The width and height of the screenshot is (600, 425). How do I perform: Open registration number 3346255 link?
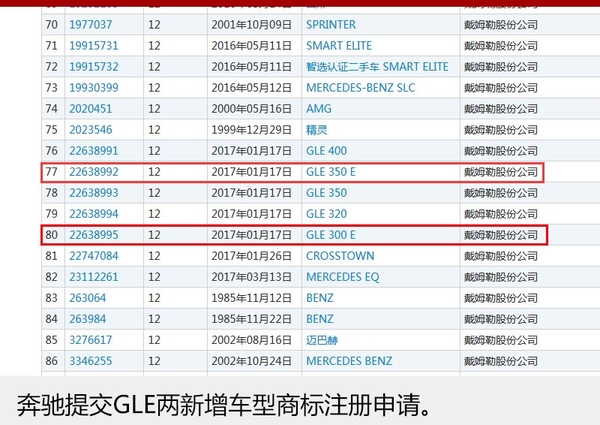pos(91,361)
